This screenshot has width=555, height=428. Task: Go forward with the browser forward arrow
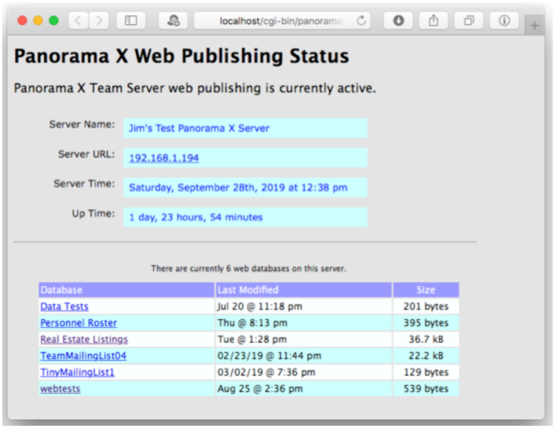click(99, 21)
